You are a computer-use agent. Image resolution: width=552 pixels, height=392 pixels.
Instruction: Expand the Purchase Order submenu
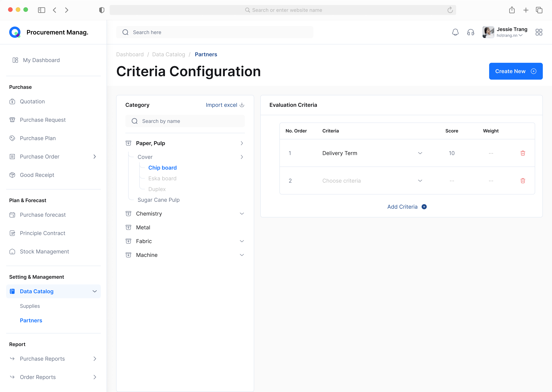point(95,157)
